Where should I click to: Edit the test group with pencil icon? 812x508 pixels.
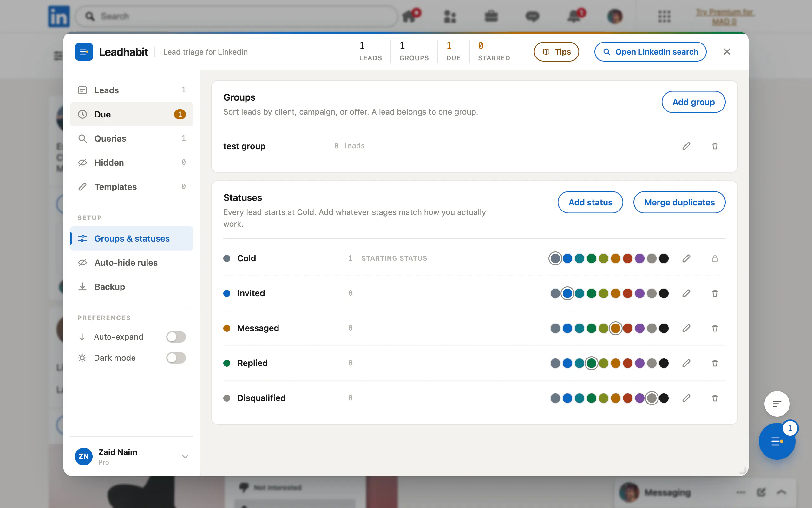(x=686, y=146)
